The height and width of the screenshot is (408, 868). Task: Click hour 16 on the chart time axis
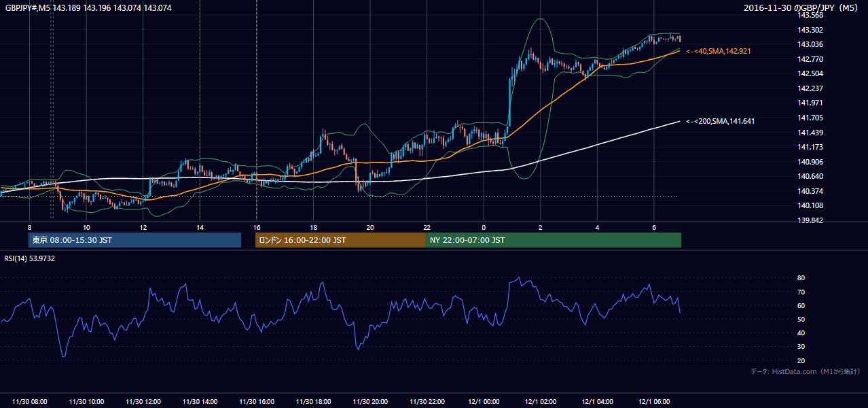click(257, 227)
